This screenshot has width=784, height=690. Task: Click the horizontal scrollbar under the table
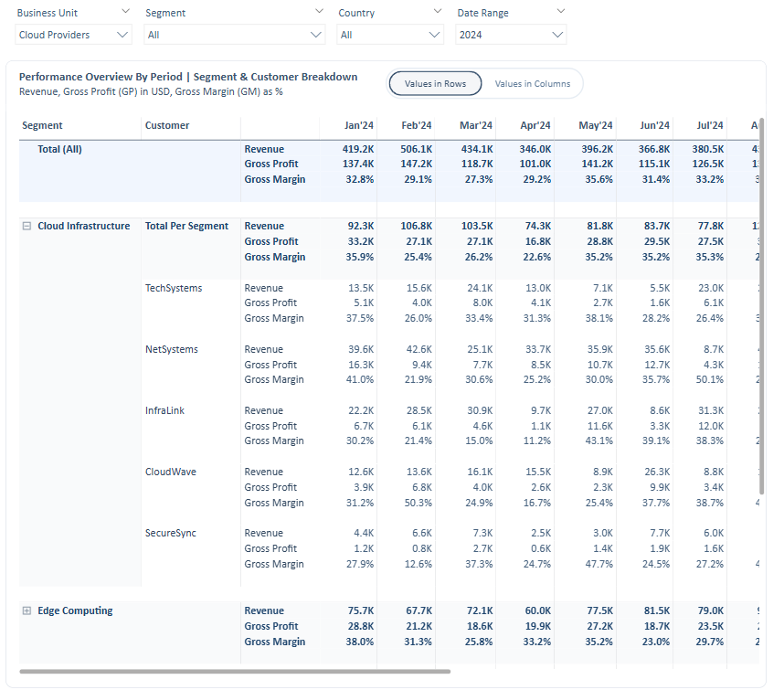pyautogui.click(x=235, y=672)
